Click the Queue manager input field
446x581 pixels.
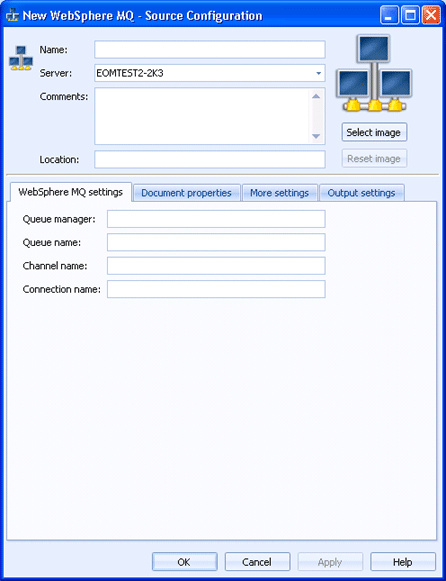click(216, 219)
